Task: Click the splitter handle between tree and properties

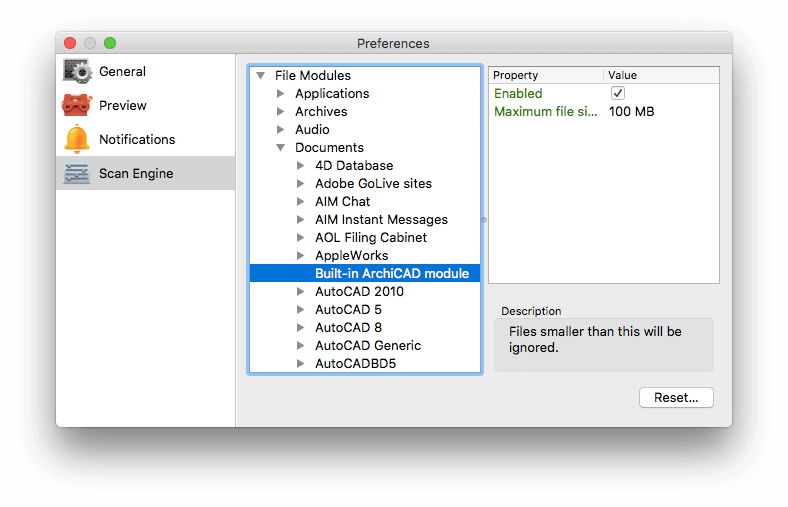Action: [x=484, y=220]
